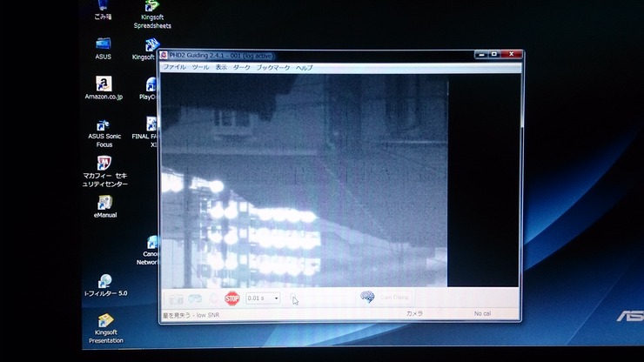Select the ASUS Sonic Focus desktop icon
The height and width of the screenshot is (362, 644).
[104, 133]
